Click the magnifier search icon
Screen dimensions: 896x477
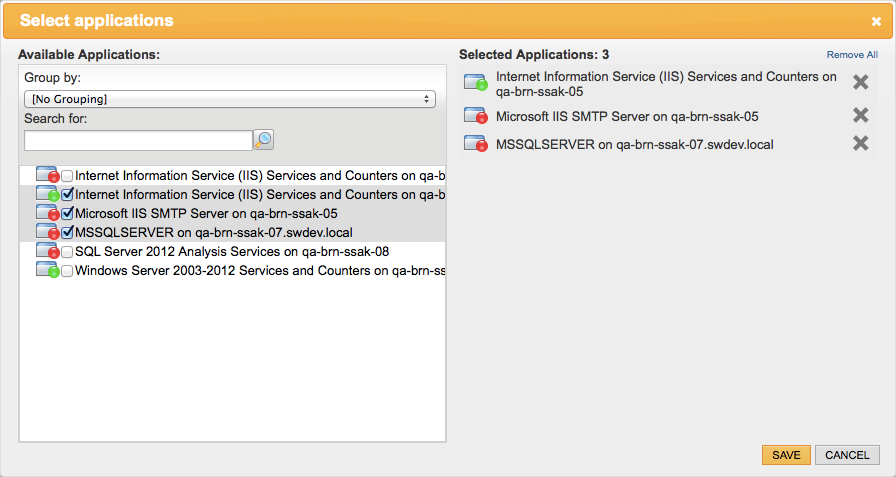click(x=263, y=140)
